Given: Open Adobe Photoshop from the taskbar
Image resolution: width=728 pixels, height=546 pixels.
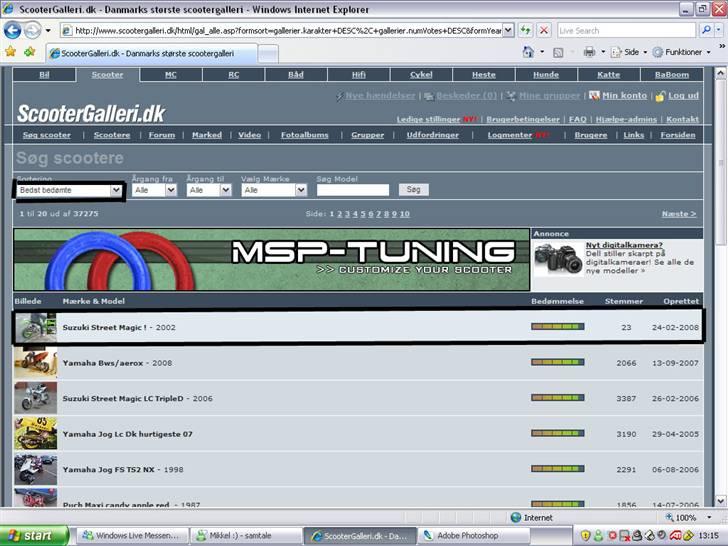Looking at the screenshot, I should pos(465,536).
